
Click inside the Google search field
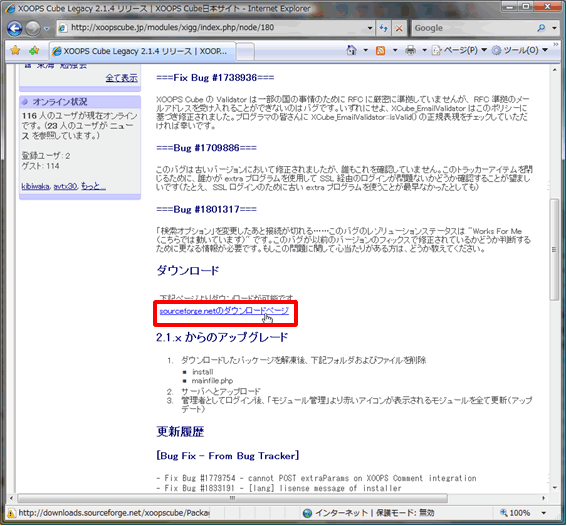pyautogui.click(x=474, y=28)
